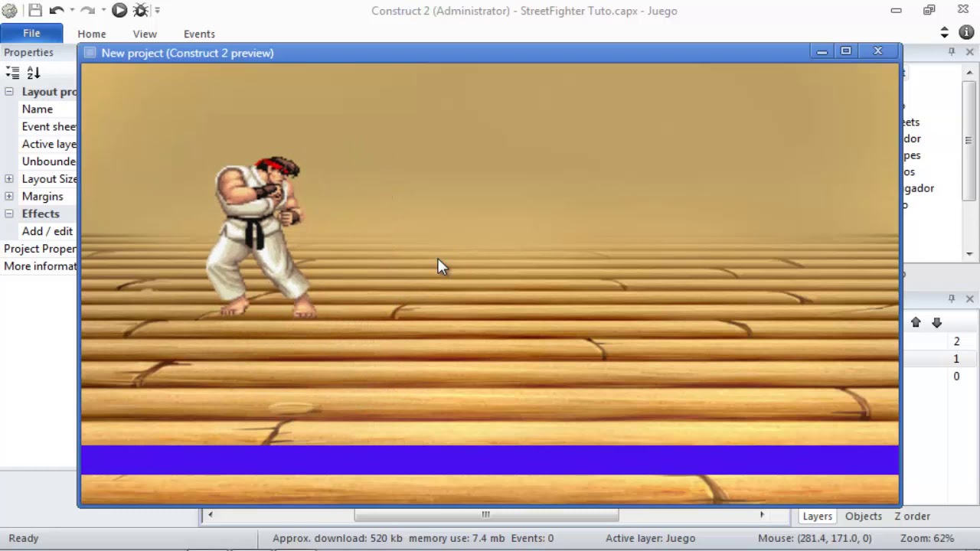Screen dimensions: 980x551
Task: Move the selected layer up arrow icon
Action: coord(916,323)
